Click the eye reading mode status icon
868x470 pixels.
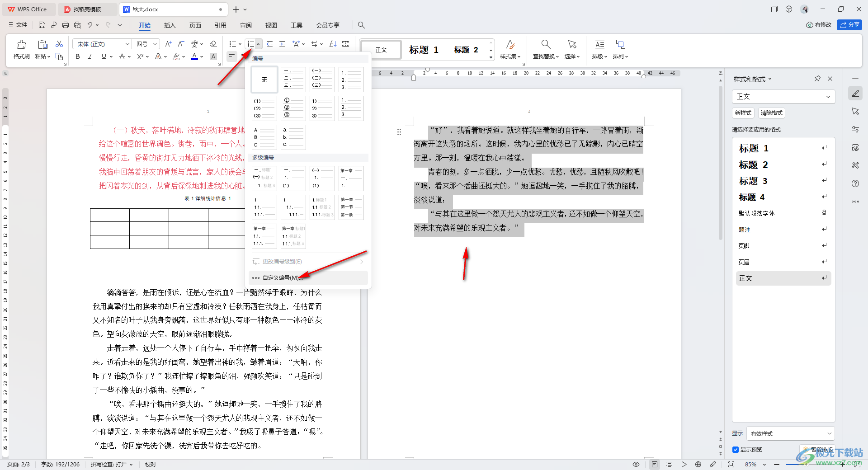click(x=636, y=464)
